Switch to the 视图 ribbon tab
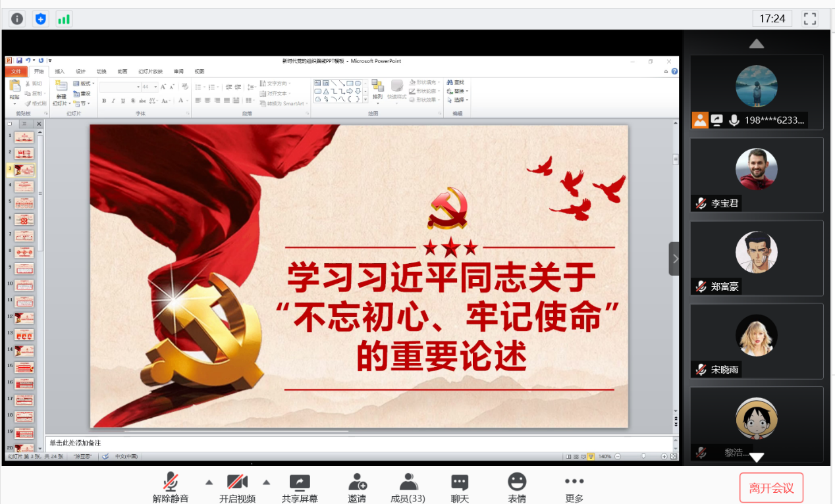The image size is (835, 504). pyautogui.click(x=200, y=71)
